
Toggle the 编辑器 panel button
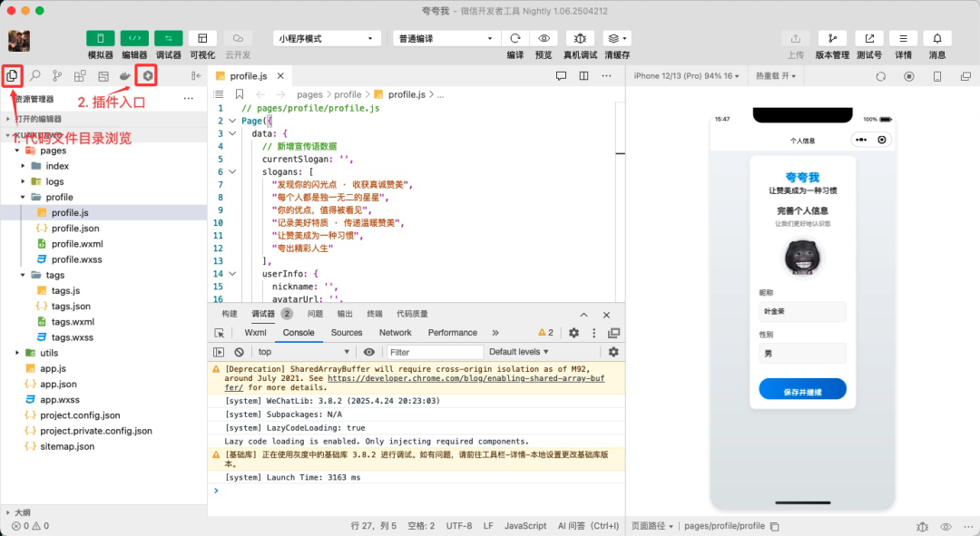(x=134, y=39)
